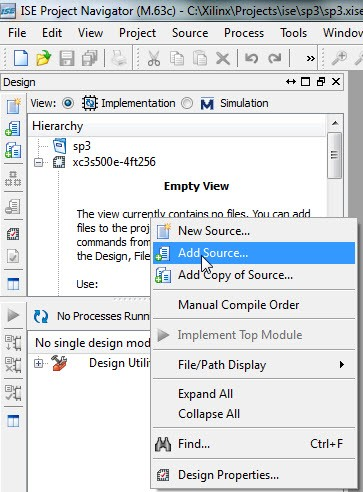Collapse the xc3s500e-4ft256 tree node
The height and width of the screenshot is (492, 363).
(x=39, y=163)
